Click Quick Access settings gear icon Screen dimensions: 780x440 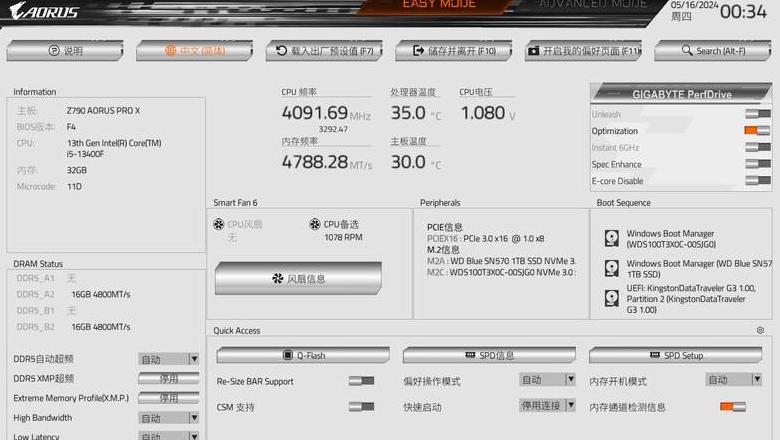coord(760,330)
